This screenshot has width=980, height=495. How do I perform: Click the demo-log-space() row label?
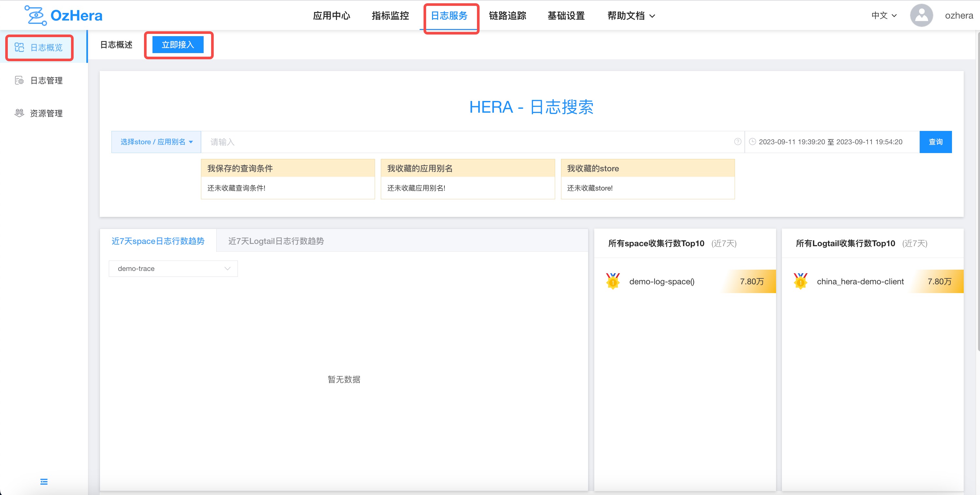point(662,281)
